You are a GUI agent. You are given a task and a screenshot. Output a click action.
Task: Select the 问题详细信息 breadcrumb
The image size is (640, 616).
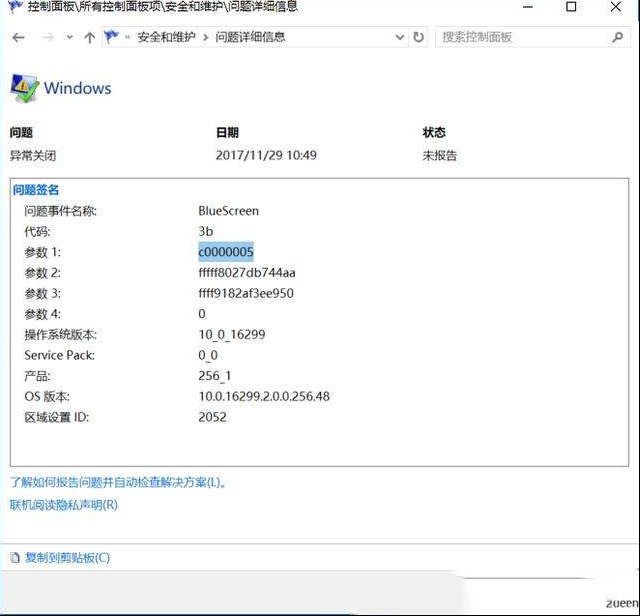250,38
